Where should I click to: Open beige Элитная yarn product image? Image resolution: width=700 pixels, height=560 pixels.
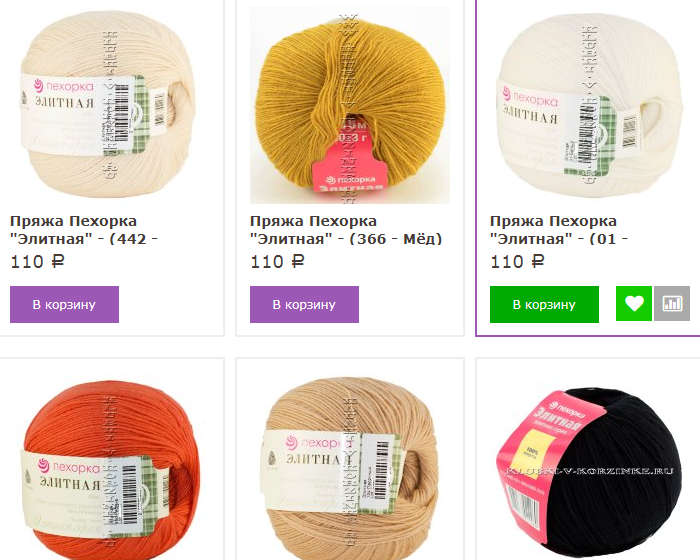click(x=350, y=467)
